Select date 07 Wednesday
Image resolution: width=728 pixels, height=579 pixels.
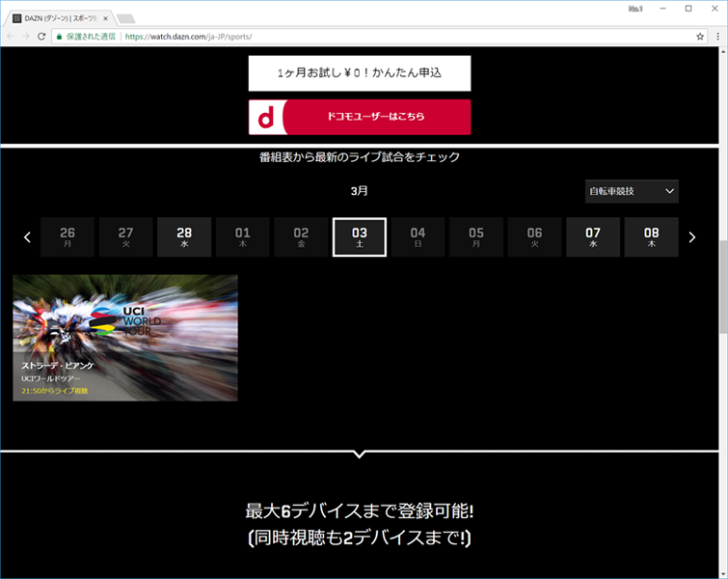[x=593, y=237]
